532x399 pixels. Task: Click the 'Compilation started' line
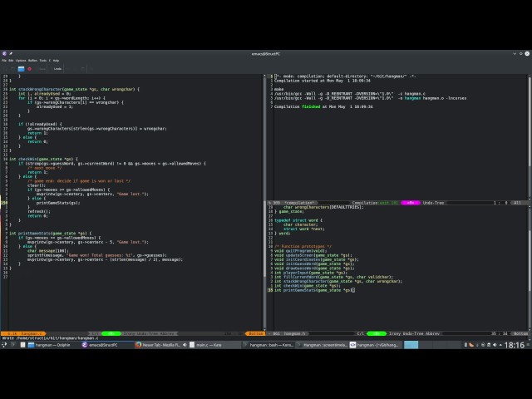pos(323,81)
